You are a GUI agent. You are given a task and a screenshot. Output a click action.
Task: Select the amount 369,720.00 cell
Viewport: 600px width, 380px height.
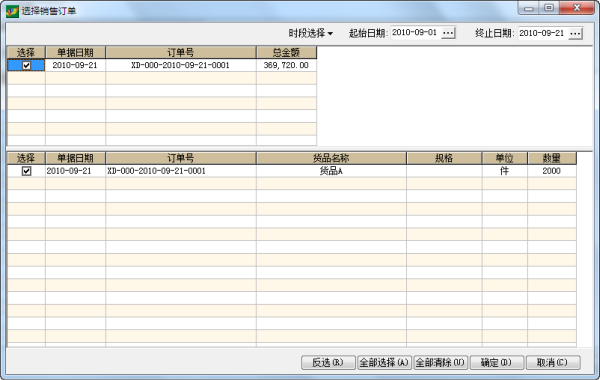point(286,65)
